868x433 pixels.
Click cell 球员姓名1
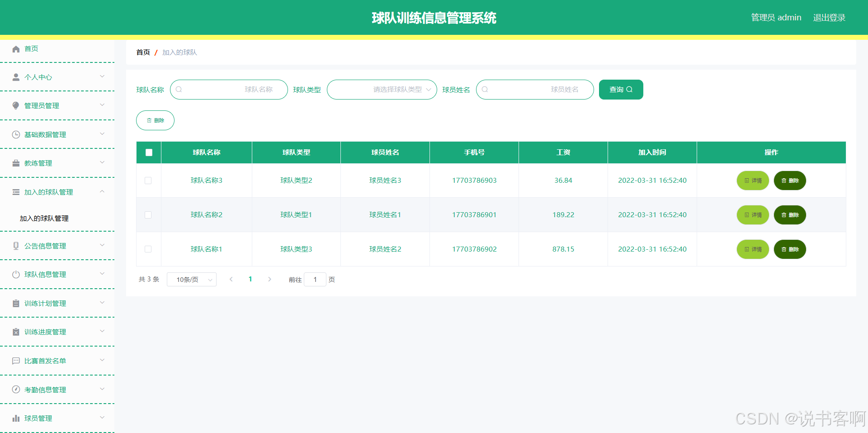385,215
